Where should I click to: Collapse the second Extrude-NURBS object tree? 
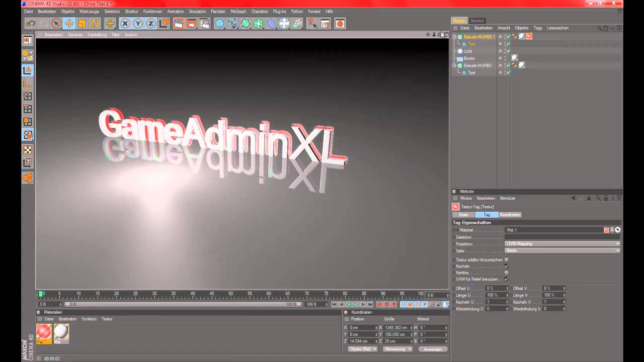pyautogui.click(x=454, y=65)
